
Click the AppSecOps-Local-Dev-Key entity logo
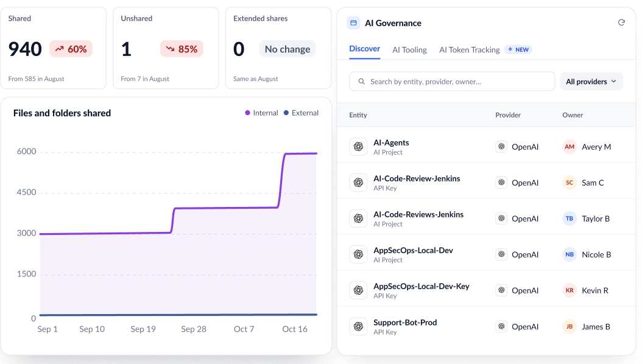[358, 290]
